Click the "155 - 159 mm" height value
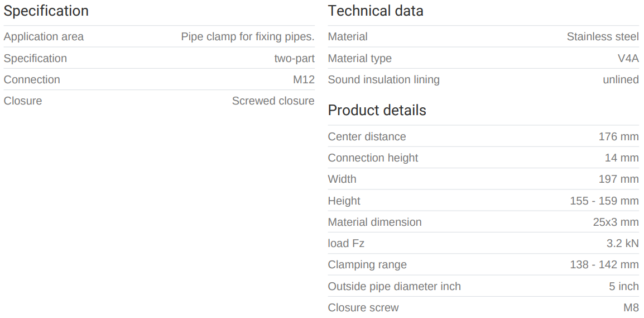Viewport: 644px width, 318px height. click(x=604, y=201)
